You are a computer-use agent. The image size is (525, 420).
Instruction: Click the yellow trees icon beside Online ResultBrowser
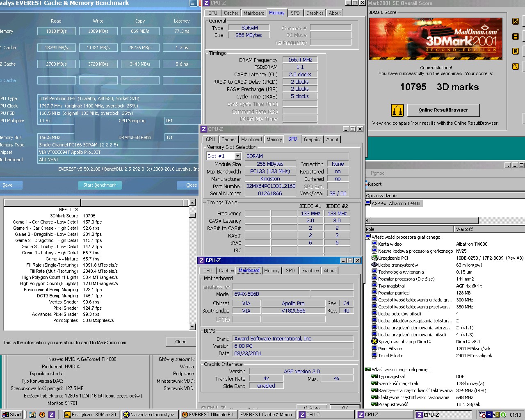397,110
